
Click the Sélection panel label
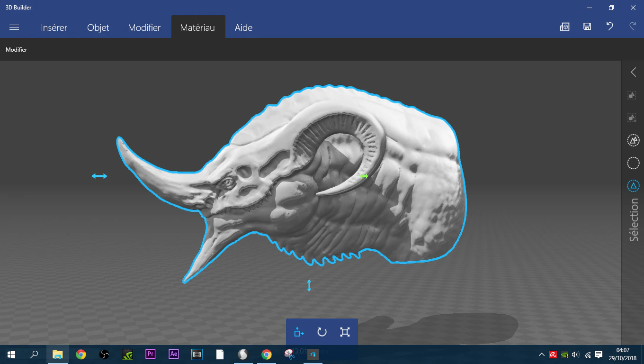pyautogui.click(x=634, y=220)
